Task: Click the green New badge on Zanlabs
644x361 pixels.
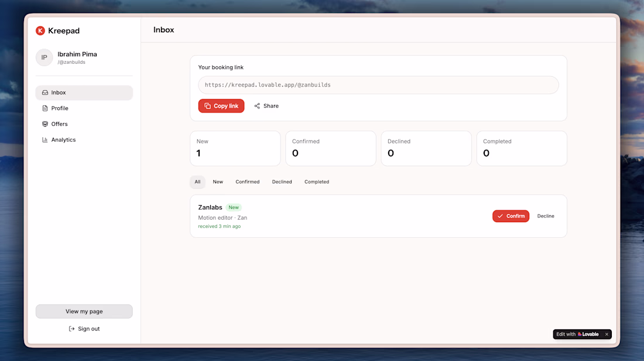Action: (233, 207)
